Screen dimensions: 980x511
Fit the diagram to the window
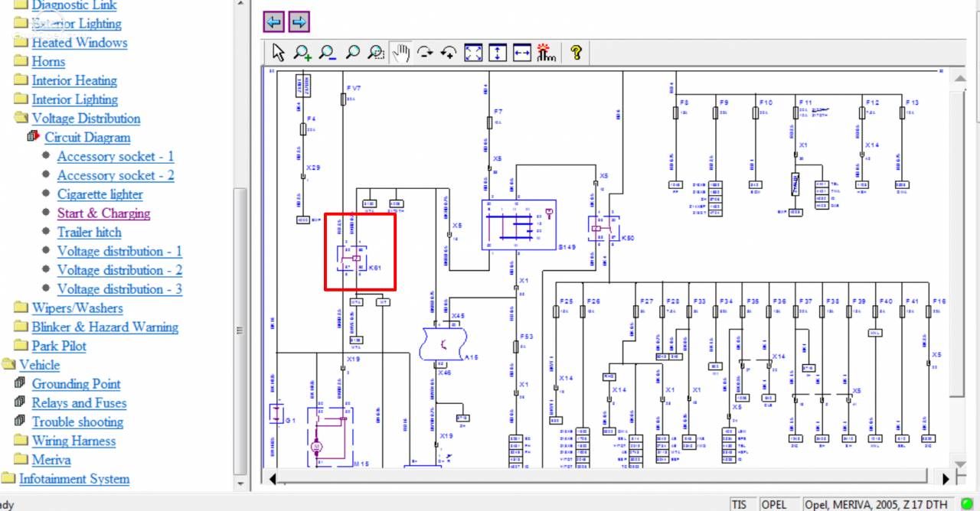[x=474, y=52]
